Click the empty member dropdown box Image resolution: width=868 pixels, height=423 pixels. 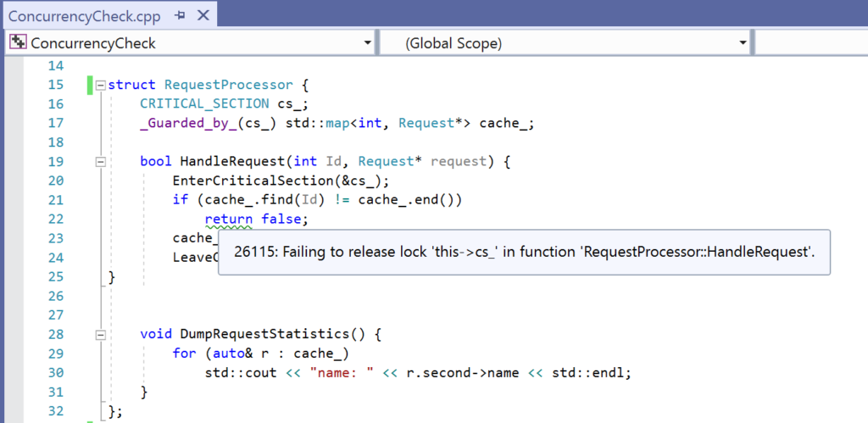(x=810, y=42)
